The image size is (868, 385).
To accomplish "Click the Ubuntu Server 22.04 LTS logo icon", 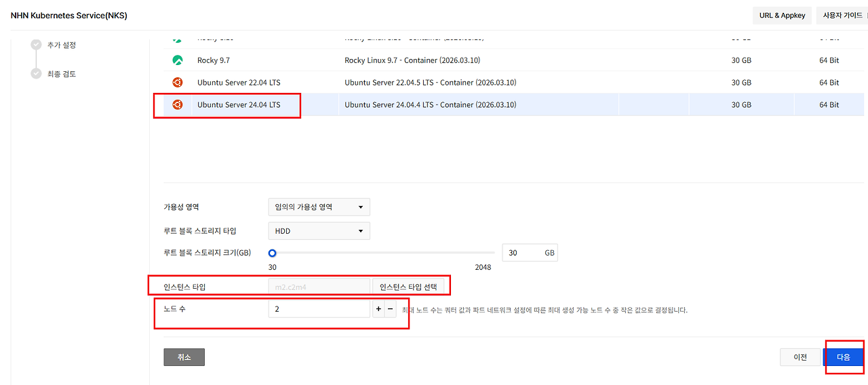I will (177, 83).
